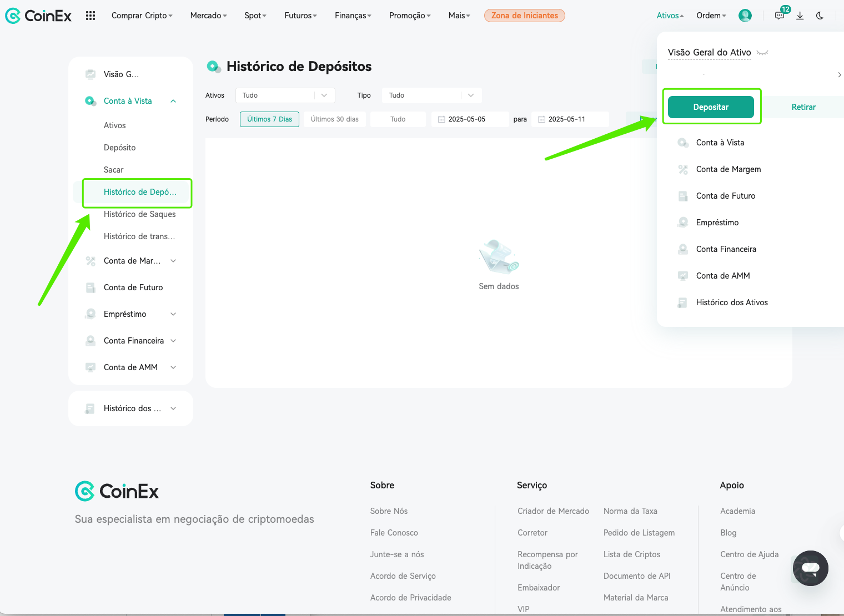Image resolution: width=844 pixels, height=616 pixels.
Task: Click the start date field 2025-05-05
Action: pyautogui.click(x=470, y=119)
